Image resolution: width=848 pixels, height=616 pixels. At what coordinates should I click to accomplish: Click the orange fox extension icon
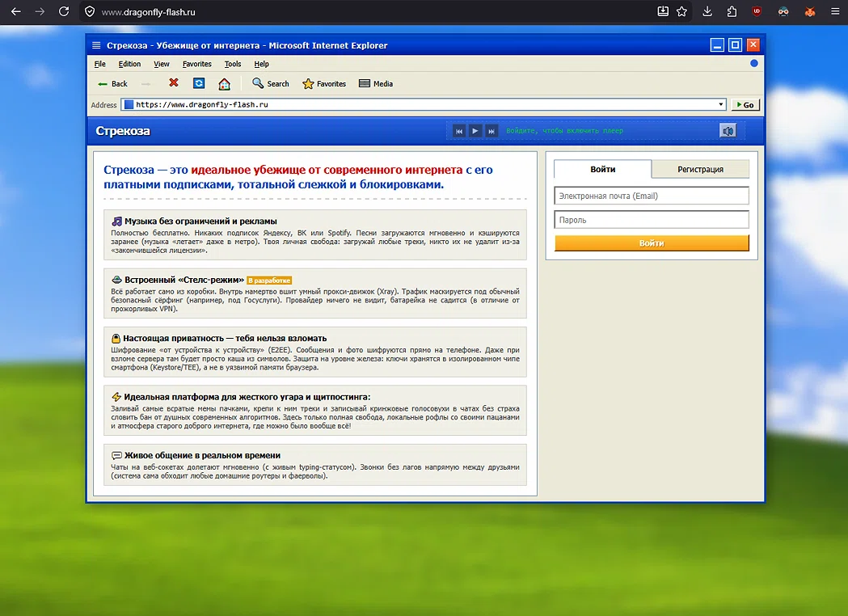[x=810, y=11]
